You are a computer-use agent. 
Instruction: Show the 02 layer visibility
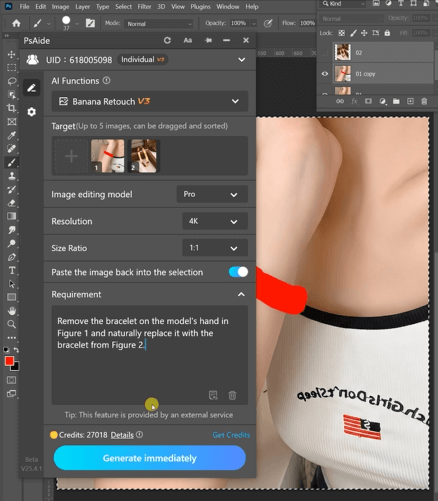[325, 52]
